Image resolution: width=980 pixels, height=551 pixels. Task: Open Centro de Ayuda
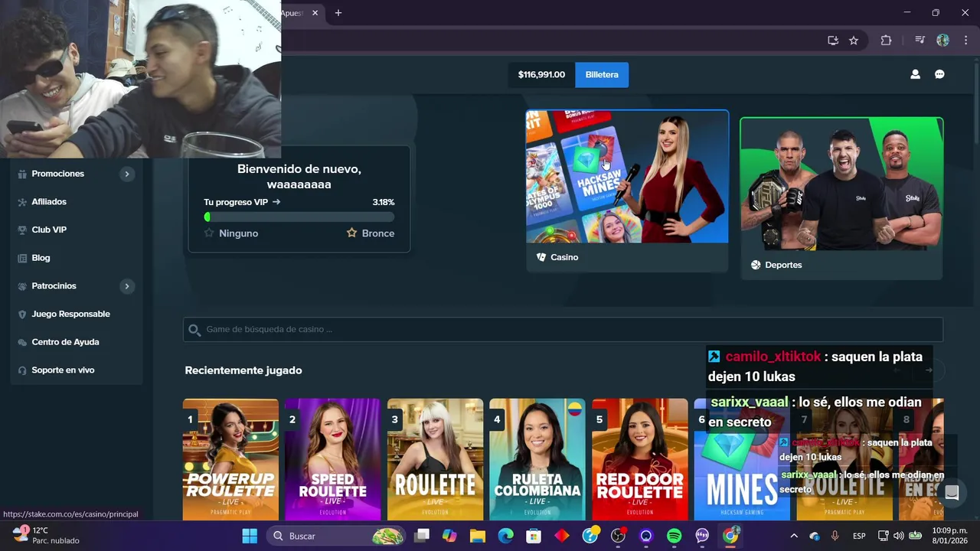click(x=65, y=342)
